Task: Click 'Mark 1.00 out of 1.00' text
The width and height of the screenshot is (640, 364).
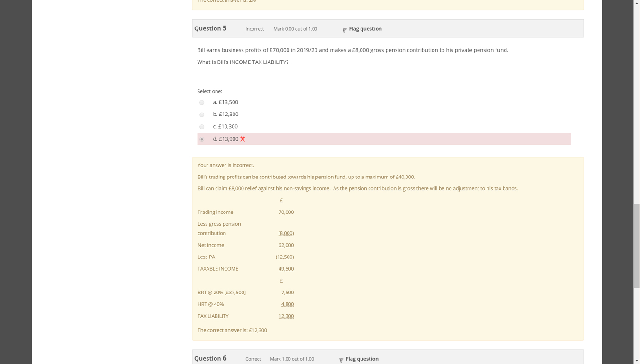Action: point(292,359)
